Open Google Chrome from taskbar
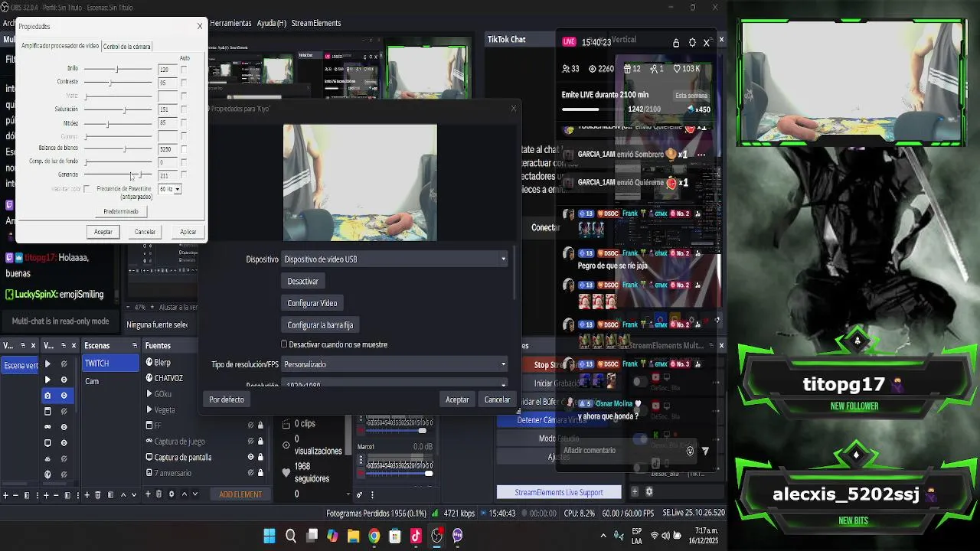The height and width of the screenshot is (551, 980). click(374, 536)
